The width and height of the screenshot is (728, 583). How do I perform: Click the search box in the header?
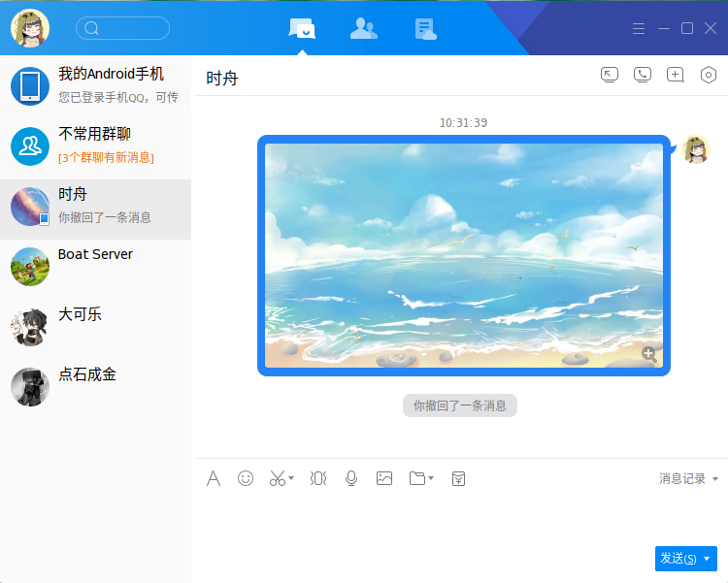point(122,28)
